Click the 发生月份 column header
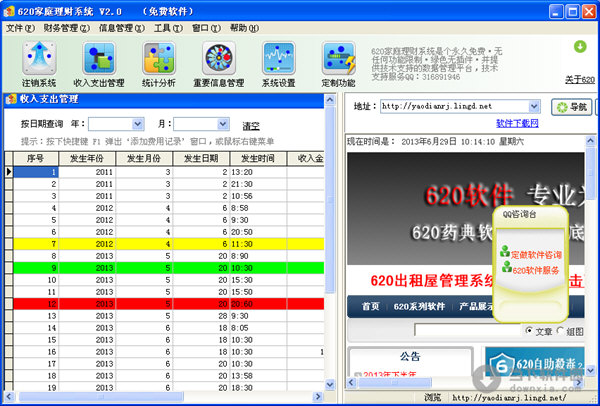This screenshot has width=600, height=406. point(144,158)
